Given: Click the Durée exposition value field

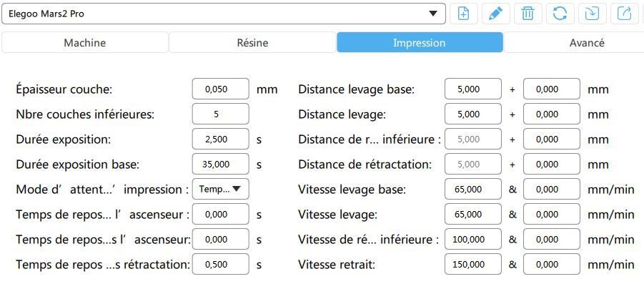Looking at the screenshot, I should click(x=220, y=139).
